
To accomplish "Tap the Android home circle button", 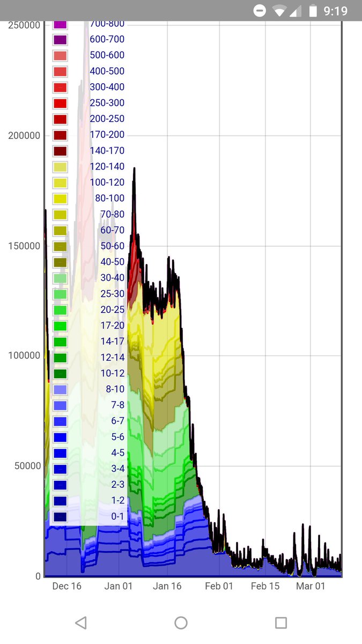I will coord(181,623).
